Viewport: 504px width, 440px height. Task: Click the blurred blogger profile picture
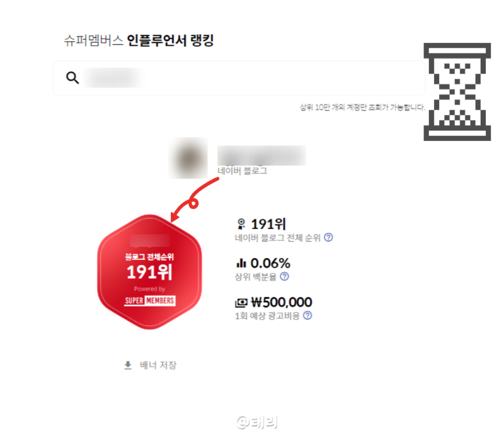pos(188,158)
